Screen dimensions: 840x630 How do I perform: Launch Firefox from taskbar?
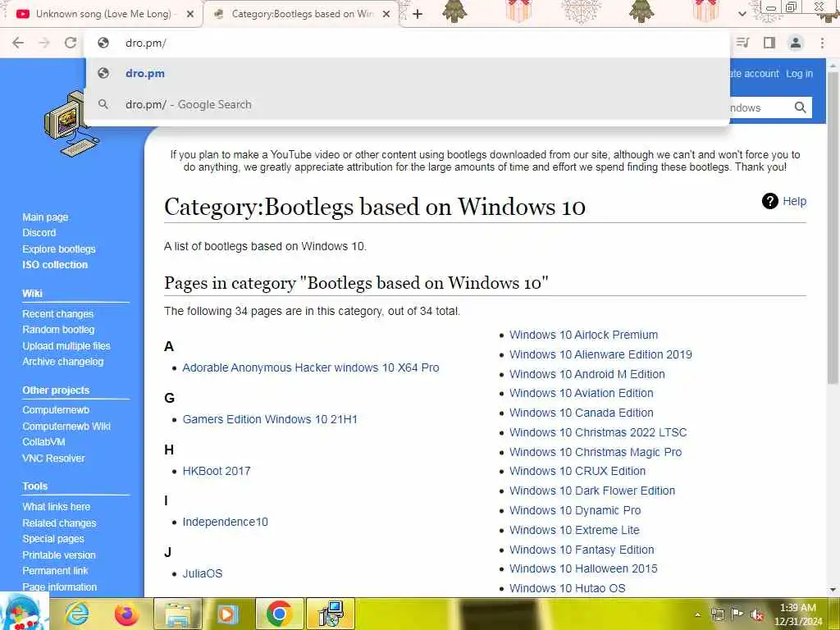click(x=126, y=614)
